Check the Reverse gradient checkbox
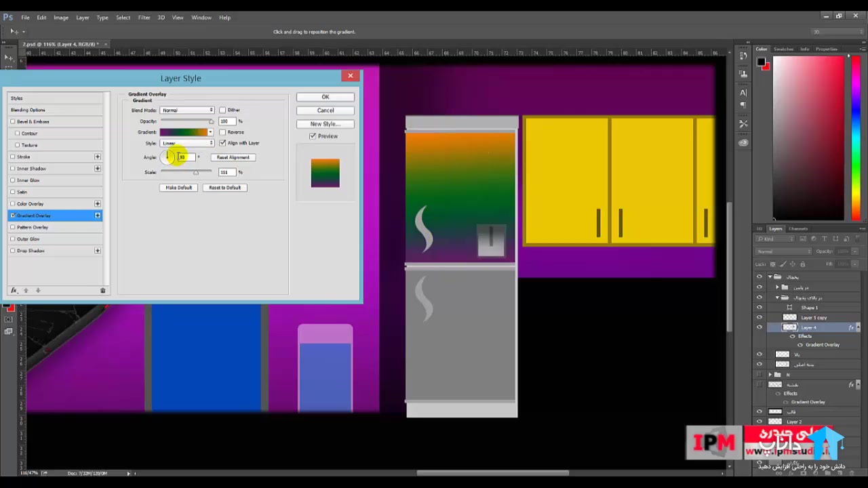 pos(222,132)
